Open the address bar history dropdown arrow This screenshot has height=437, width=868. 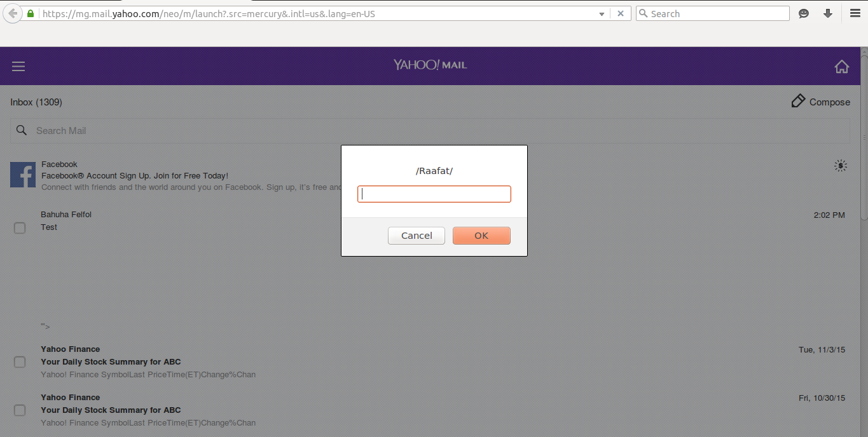pos(602,14)
